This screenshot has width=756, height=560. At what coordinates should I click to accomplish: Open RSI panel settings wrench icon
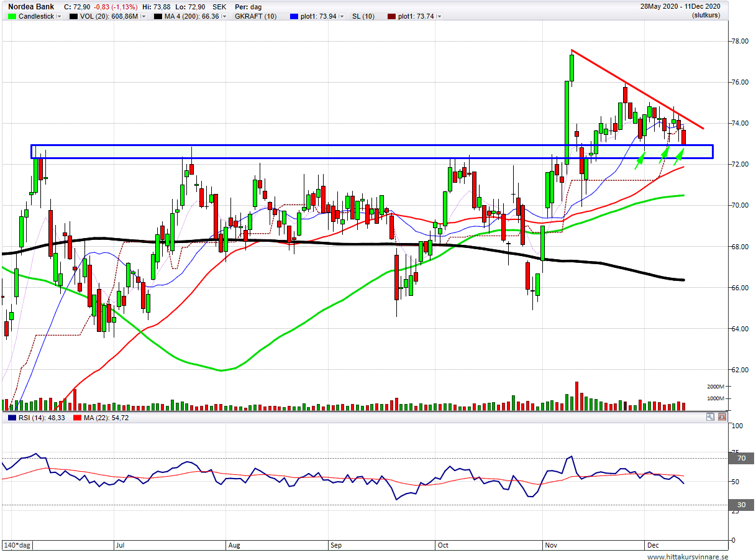pos(711,417)
